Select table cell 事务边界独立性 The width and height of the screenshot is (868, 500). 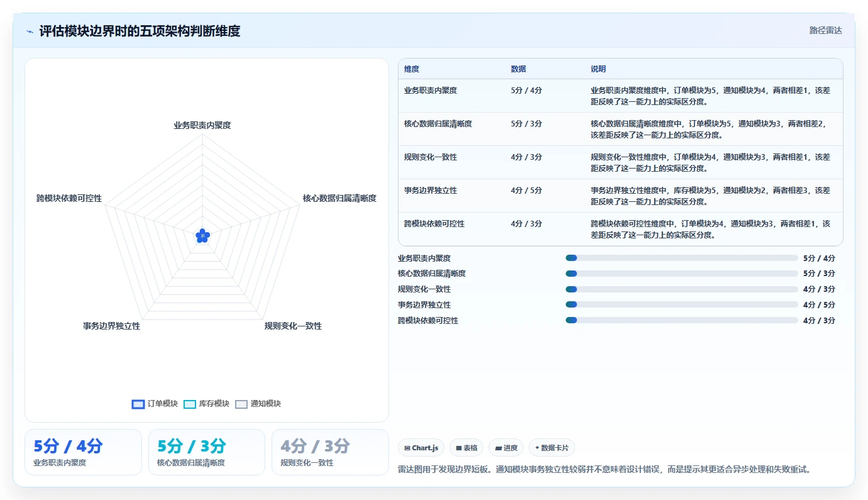pyautogui.click(x=431, y=191)
